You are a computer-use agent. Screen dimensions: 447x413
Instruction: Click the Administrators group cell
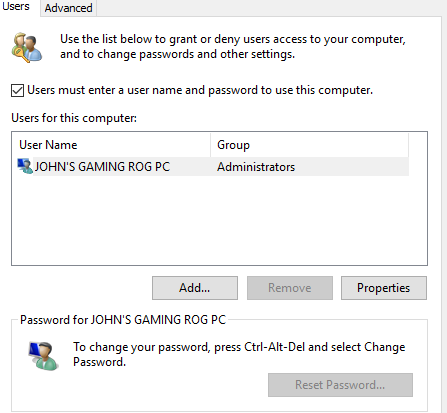[256, 167]
